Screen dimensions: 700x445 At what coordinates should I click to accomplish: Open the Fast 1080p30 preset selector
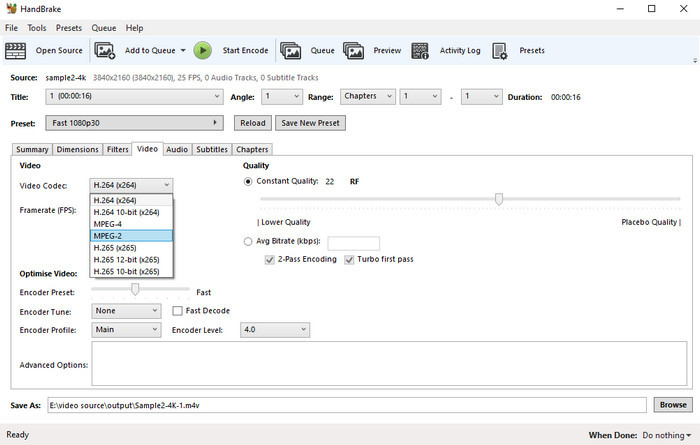click(134, 123)
